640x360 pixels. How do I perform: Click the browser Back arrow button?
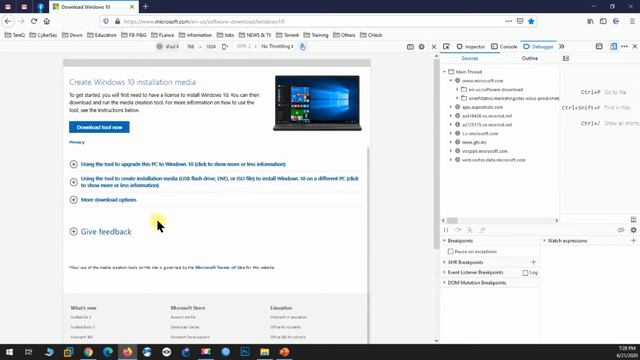[8, 21]
